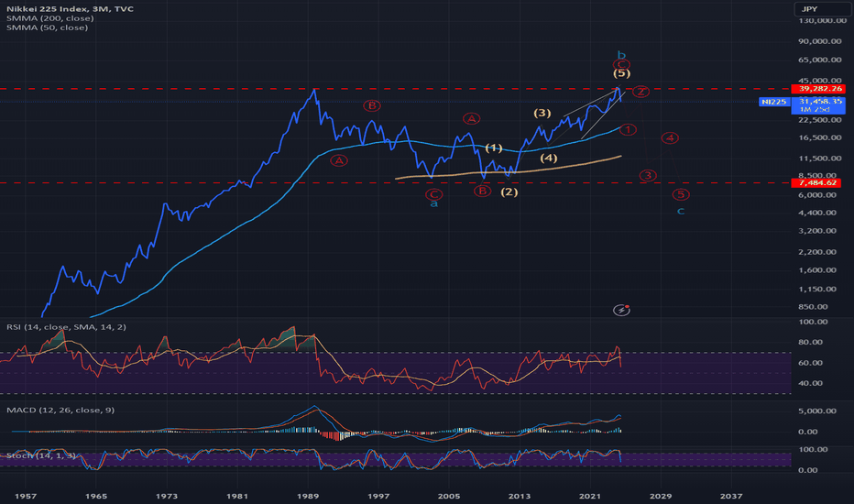Select the circled B label beside (2)
The image size is (854, 504).
tap(482, 191)
